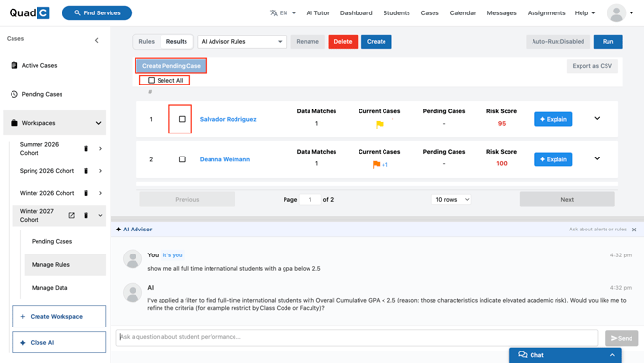Open the Help menu dropdown

coord(584,13)
